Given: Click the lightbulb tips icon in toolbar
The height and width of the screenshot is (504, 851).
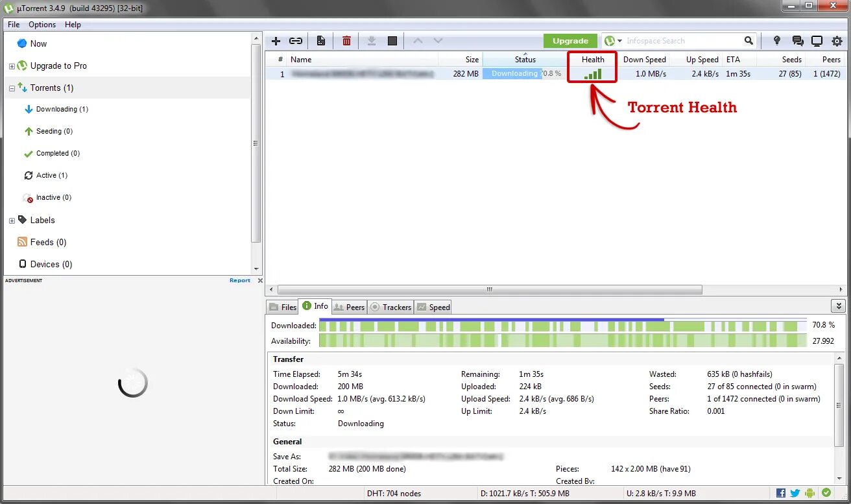Looking at the screenshot, I should click(776, 41).
